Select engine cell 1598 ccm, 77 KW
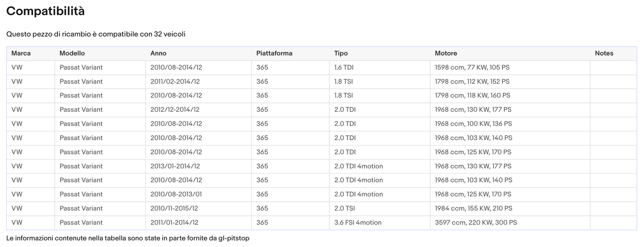The height and width of the screenshot is (247, 644). tap(472, 68)
